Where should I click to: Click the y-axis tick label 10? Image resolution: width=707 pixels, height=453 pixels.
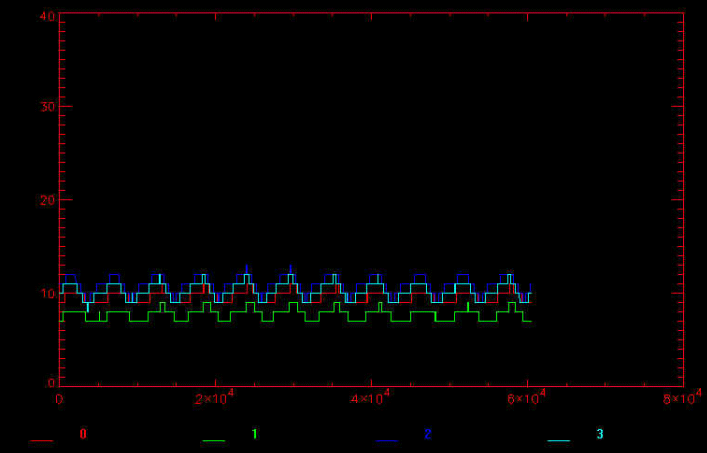click(47, 293)
